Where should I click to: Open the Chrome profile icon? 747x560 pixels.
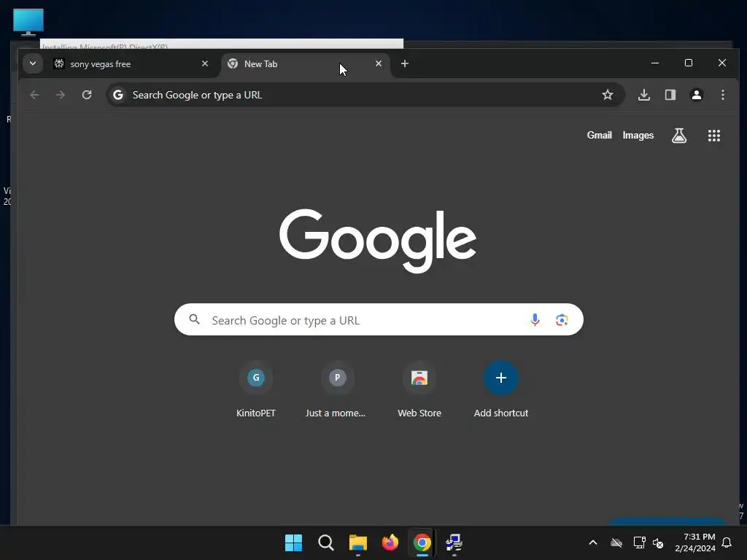(x=697, y=95)
